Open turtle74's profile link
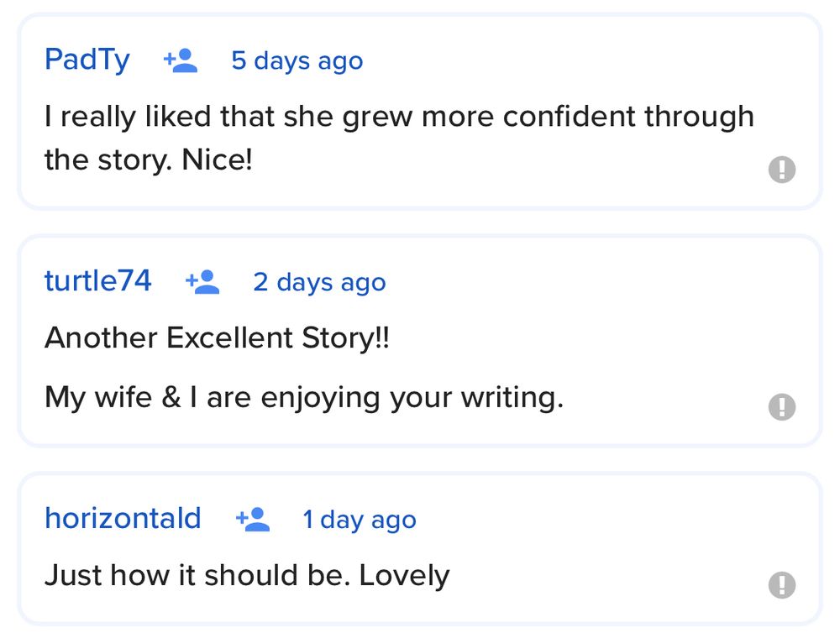 pos(98,281)
